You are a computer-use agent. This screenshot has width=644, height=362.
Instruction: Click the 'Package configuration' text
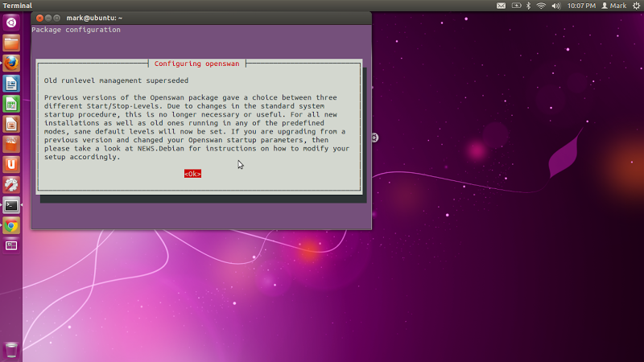pyautogui.click(x=76, y=30)
